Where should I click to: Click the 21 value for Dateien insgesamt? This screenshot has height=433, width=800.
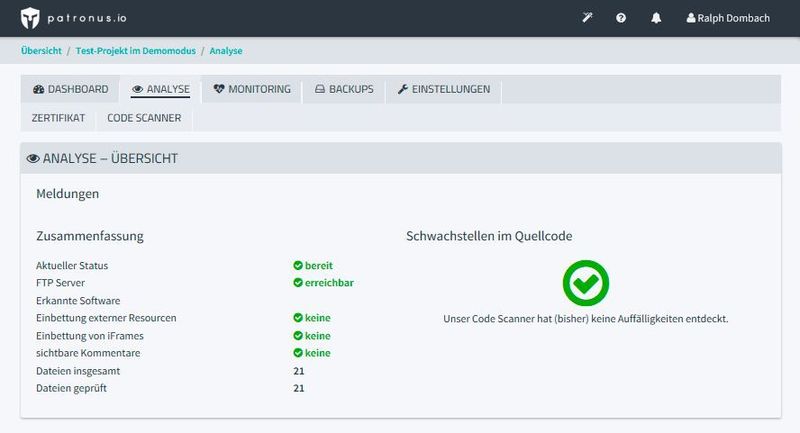tap(299, 371)
